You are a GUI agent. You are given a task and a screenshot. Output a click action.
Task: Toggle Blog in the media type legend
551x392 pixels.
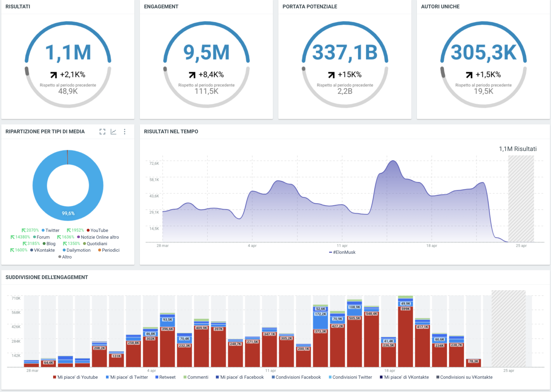click(x=49, y=244)
